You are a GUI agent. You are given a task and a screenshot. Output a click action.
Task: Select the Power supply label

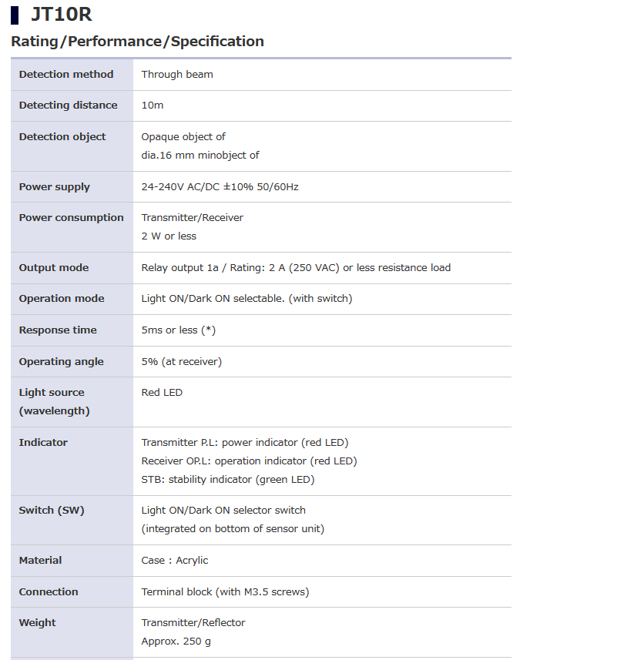pyautogui.click(x=54, y=187)
